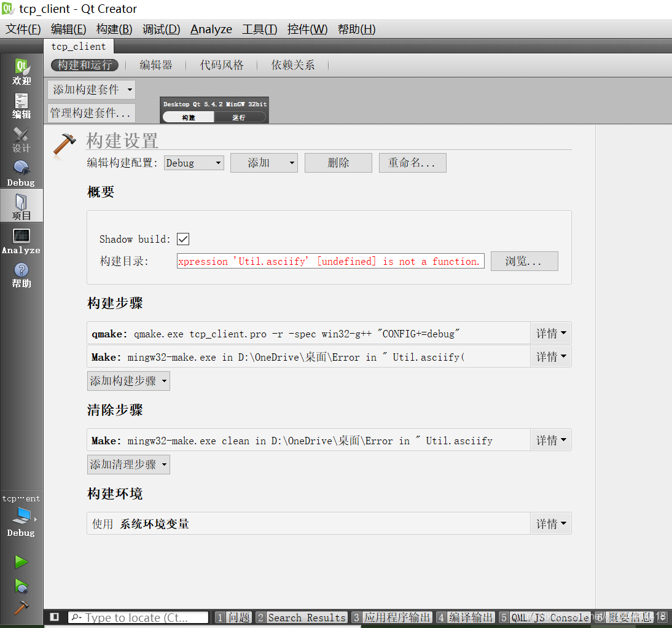Open the 欢迎 (Welcome) mode

click(x=21, y=69)
